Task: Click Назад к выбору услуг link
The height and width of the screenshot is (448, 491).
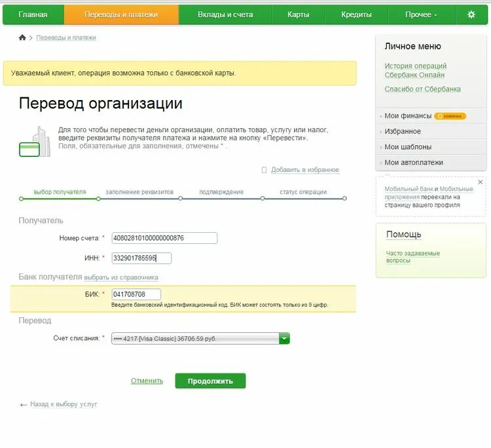Action: (x=64, y=404)
